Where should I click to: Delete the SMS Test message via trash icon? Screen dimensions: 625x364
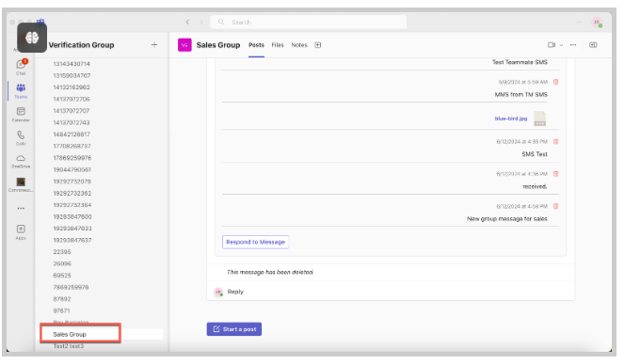coord(555,141)
